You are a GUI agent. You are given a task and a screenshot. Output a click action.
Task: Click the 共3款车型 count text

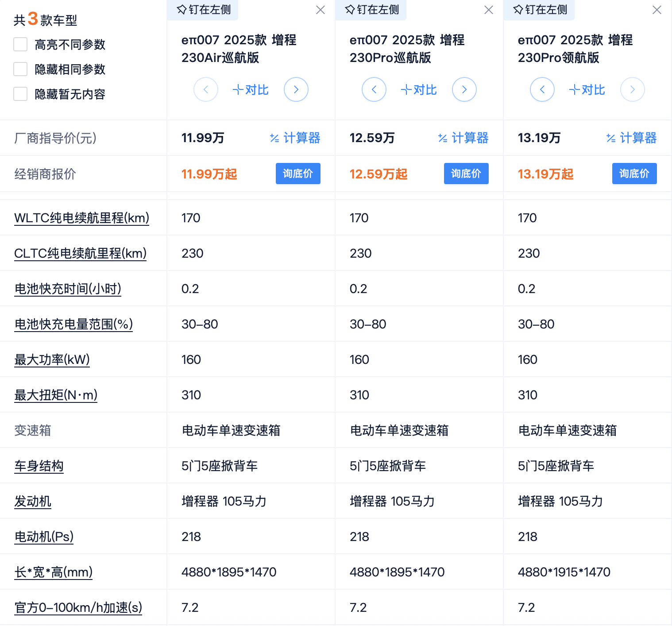point(45,19)
